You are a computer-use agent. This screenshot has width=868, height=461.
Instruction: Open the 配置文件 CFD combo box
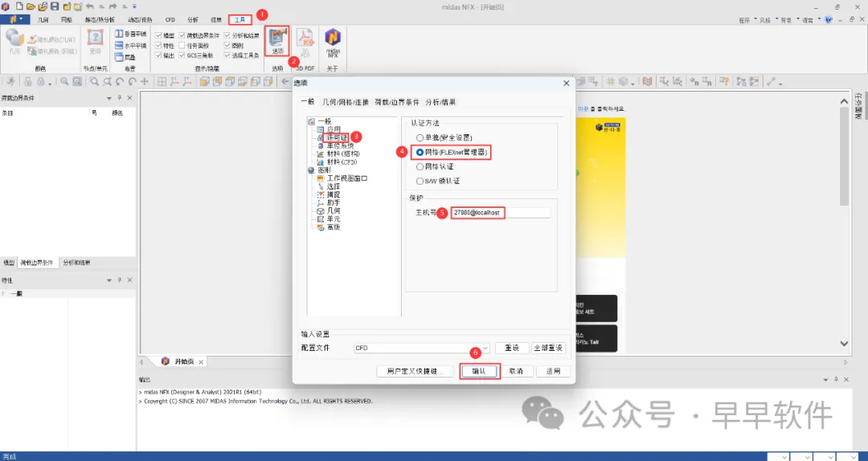point(422,348)
